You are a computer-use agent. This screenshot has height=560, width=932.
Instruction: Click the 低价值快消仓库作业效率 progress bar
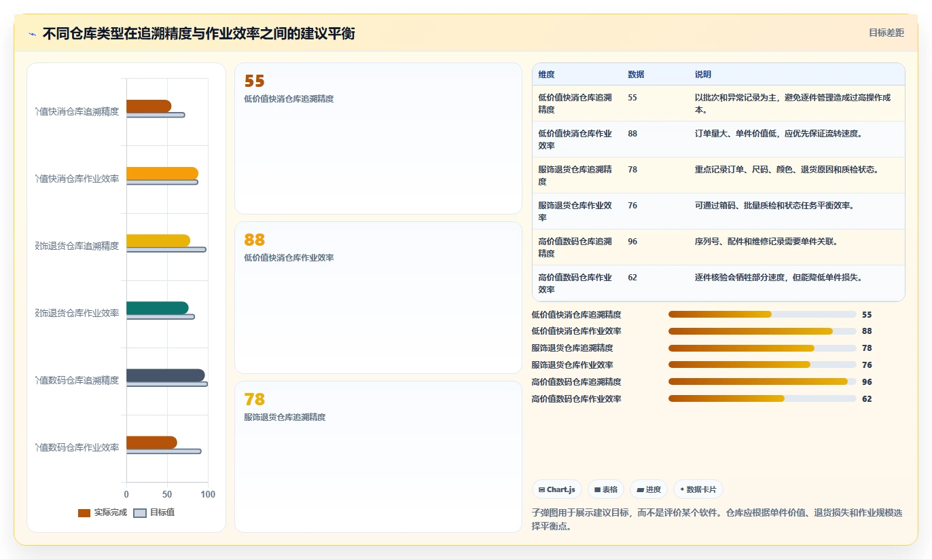pyautogui.click(x=762, y=331)
